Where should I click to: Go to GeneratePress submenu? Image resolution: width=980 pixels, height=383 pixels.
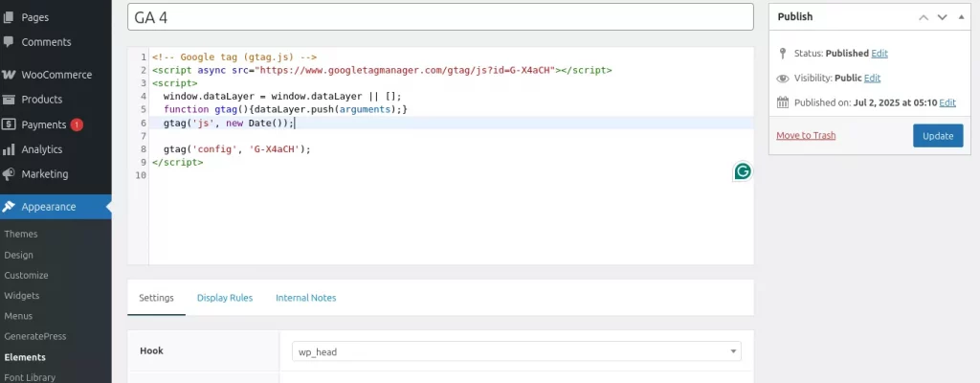pos(35,337)
